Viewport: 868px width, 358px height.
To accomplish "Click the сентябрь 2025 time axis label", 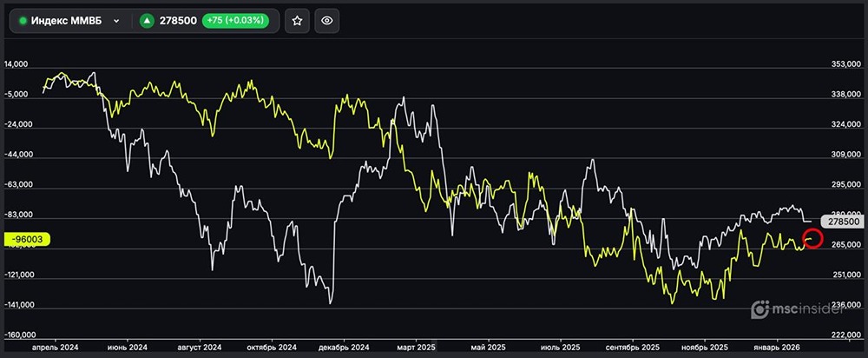I will 628,347.
